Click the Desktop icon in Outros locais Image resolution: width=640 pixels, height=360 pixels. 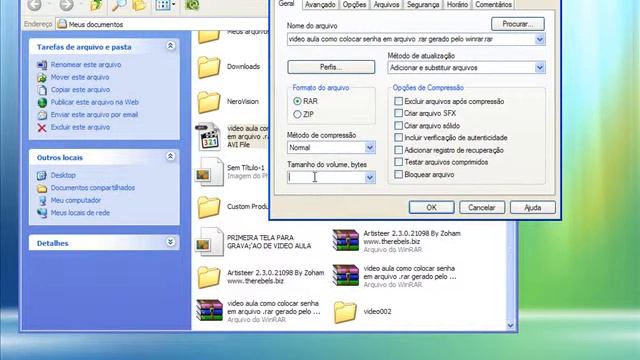click(42, 176)
